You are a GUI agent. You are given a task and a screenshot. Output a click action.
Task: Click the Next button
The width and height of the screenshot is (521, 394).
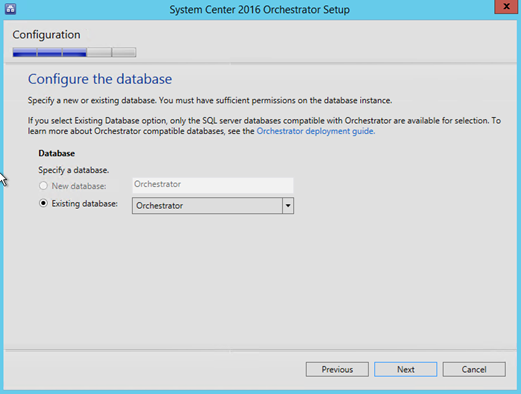tap(405, 369)
